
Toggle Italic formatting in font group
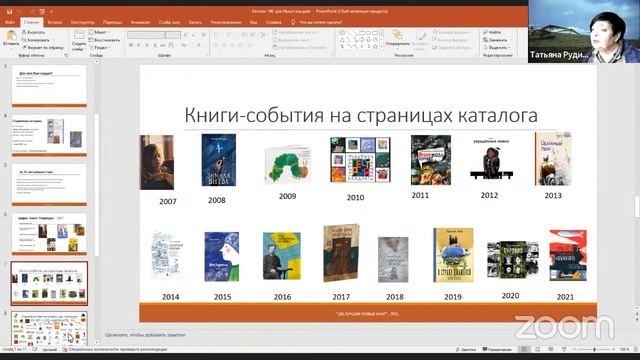(139, 45)
